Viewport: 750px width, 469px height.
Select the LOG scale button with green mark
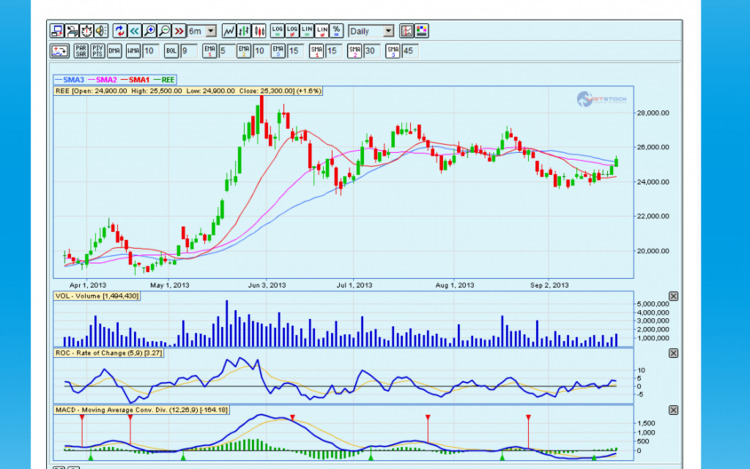point(277,31)
